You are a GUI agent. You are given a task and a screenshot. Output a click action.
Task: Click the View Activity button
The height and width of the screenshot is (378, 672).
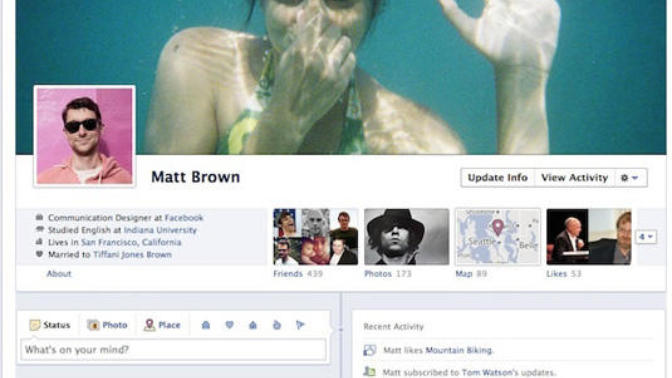tap(574, 177)
